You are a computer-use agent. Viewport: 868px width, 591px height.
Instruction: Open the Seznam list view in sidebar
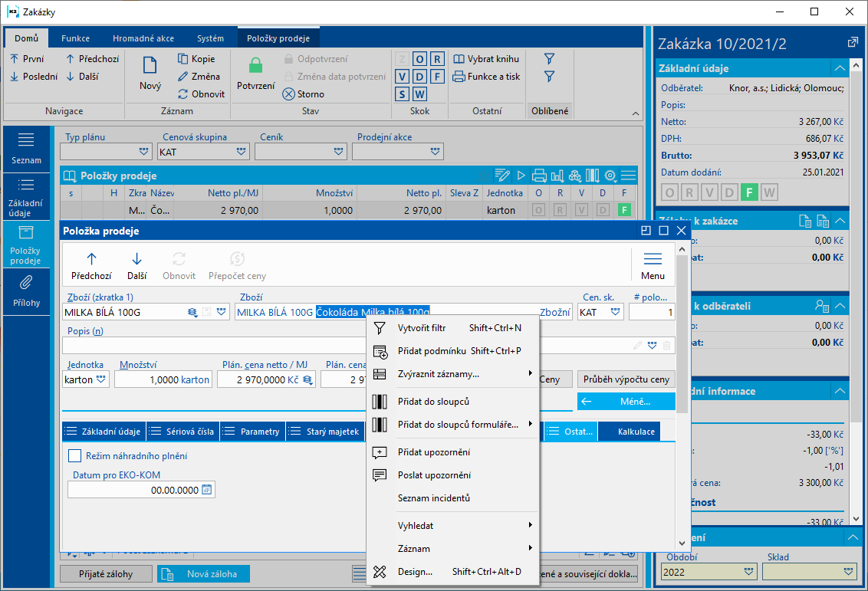pyautogui.click(x=26, y=149)
